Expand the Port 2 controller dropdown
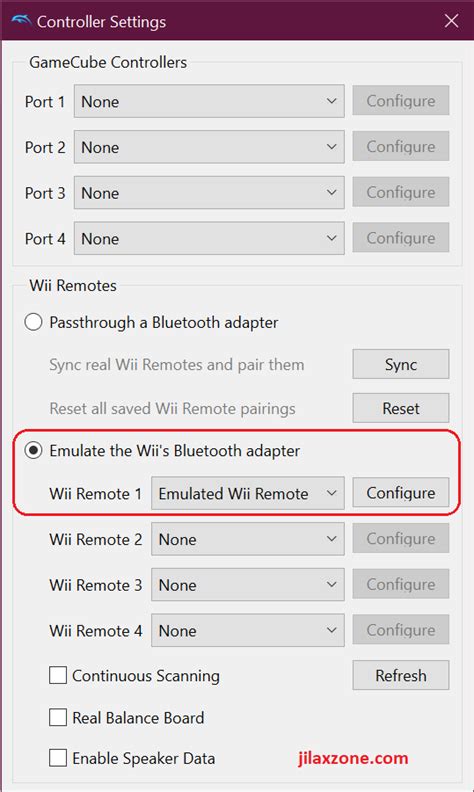This screenshot has width=474, height=792. [x=209, y=147]
